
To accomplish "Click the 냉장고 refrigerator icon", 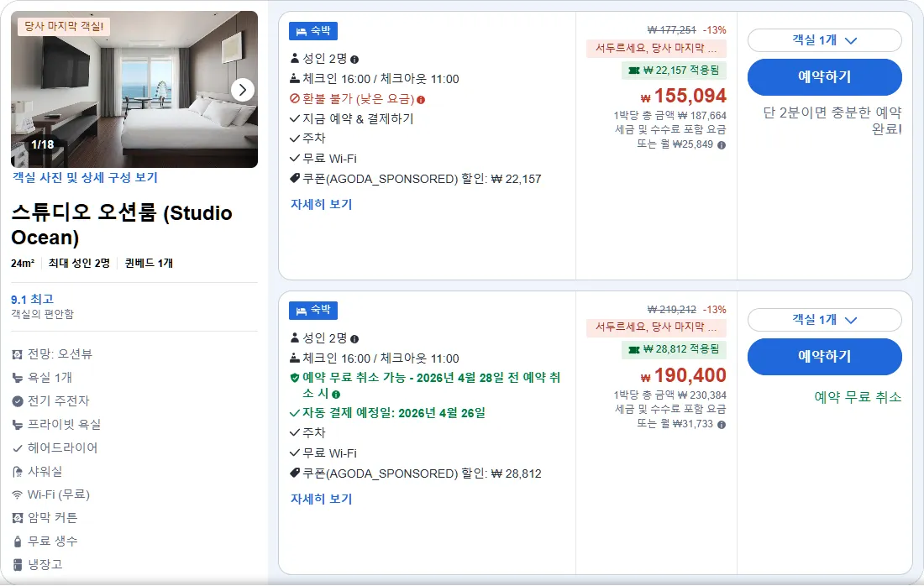I will click(x=18, y=565).
